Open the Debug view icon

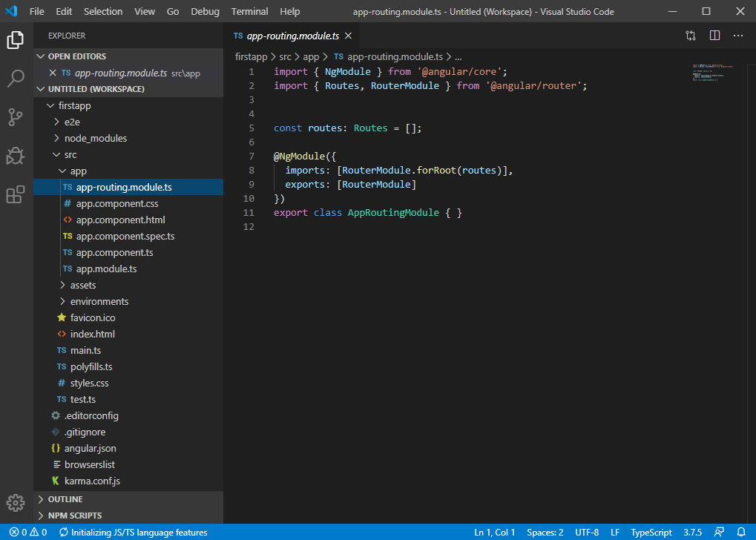coord(16,156)
